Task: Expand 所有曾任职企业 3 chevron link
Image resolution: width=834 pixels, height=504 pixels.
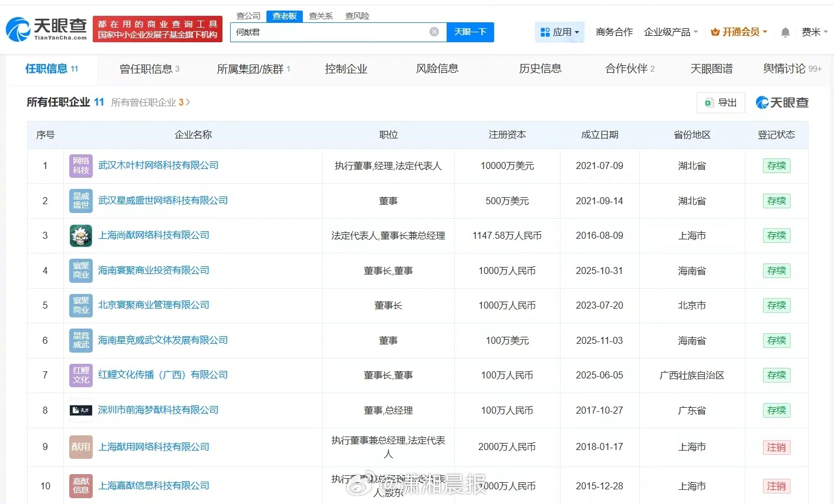Action: (150, 103)
